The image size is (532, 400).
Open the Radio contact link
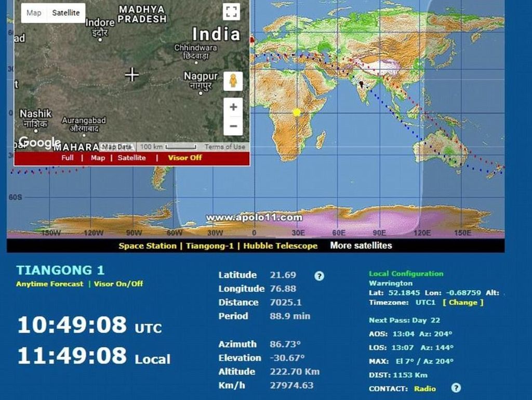pyautogui.click(x=425, y=389)
